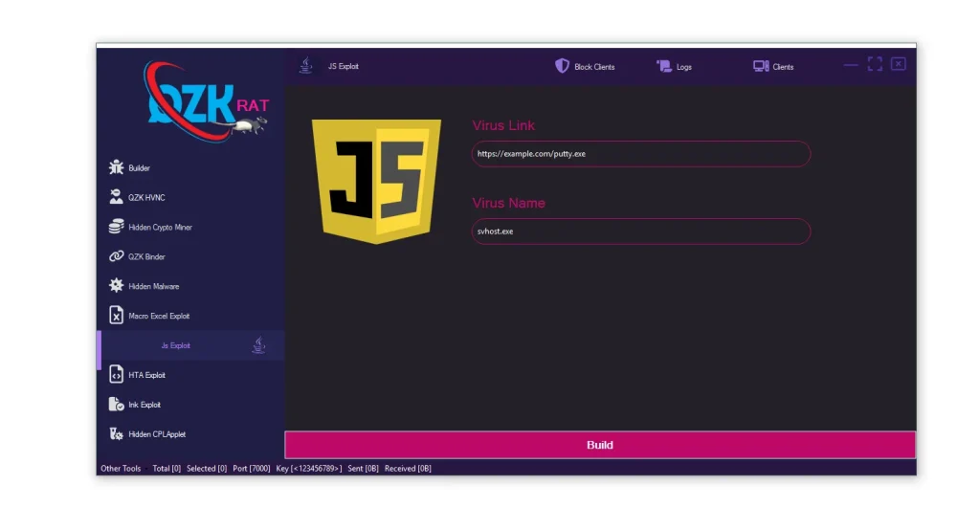Viewport: 980px width, 529px height.
Task: Click the QZK RAT logo
Action: coord(207,101)
